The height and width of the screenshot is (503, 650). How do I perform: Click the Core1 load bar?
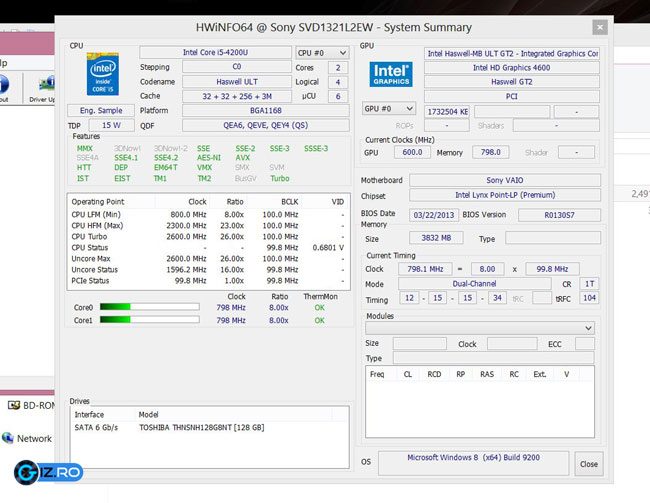149,320
